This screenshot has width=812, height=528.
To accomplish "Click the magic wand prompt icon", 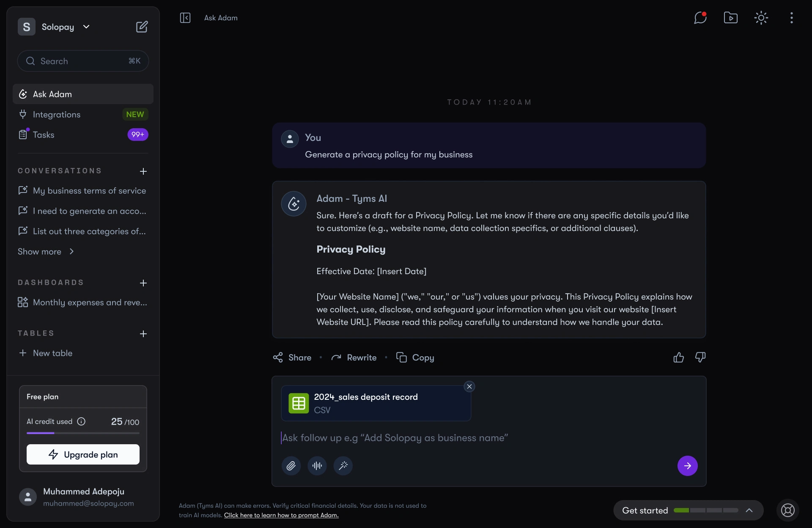I will 343,466.
